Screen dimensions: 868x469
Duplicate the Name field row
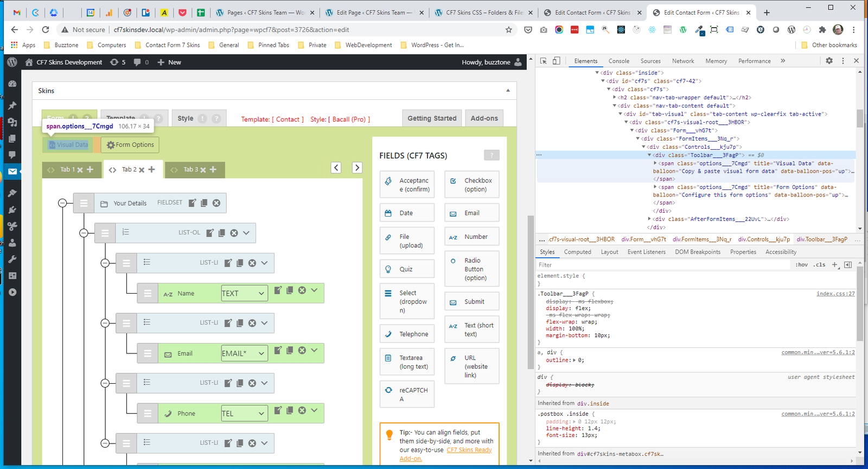pyautogui.click(x=290, y=290)
